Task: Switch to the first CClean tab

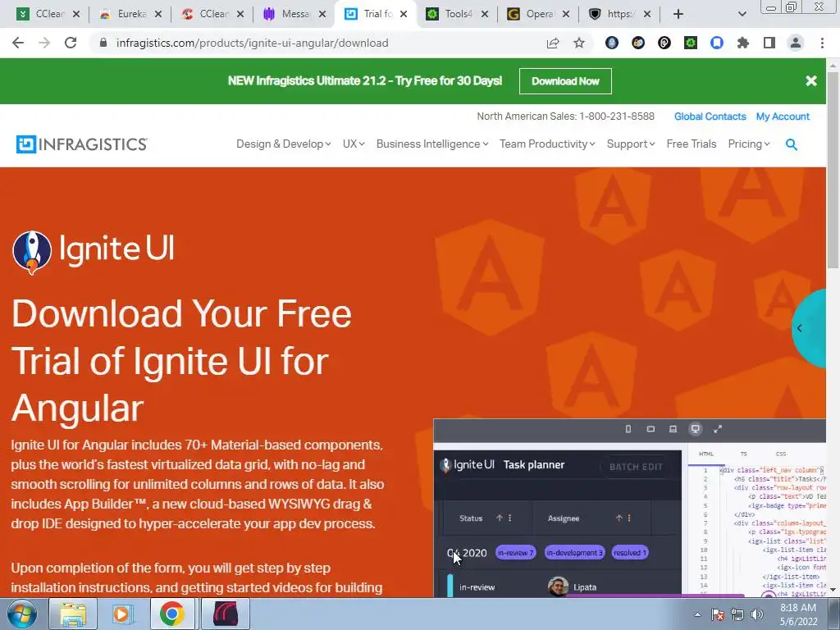Action: (x=49, y=14)
